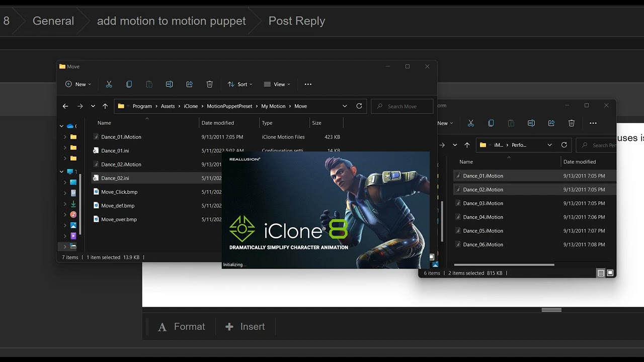
Task: Open See more (...) in right Explorer window
Action: tap(593, 123)
